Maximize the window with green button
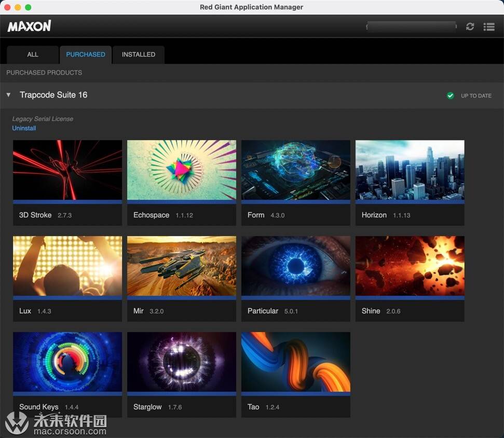The width and height of the screenshot is (504, 438). [28, 7]
